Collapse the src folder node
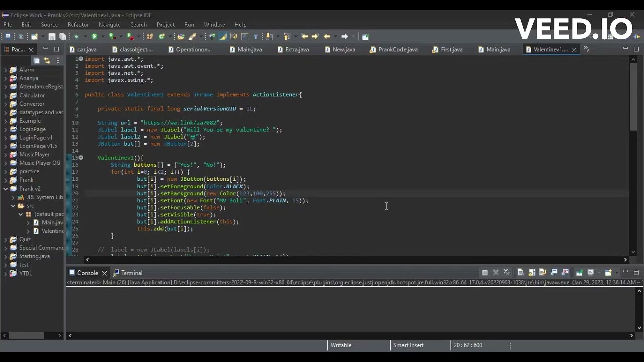Image resolution: width=644 pixels, height=362 pixels. (x=13, y=206)
